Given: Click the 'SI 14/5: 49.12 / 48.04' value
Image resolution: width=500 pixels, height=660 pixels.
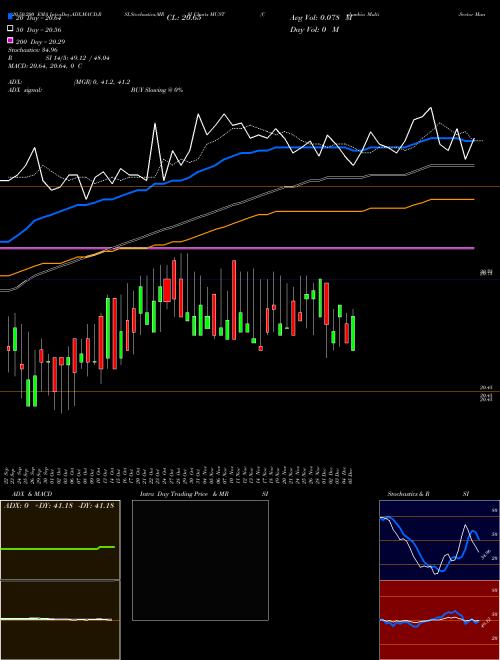Looking at the screenshot, I should (78, 58).
